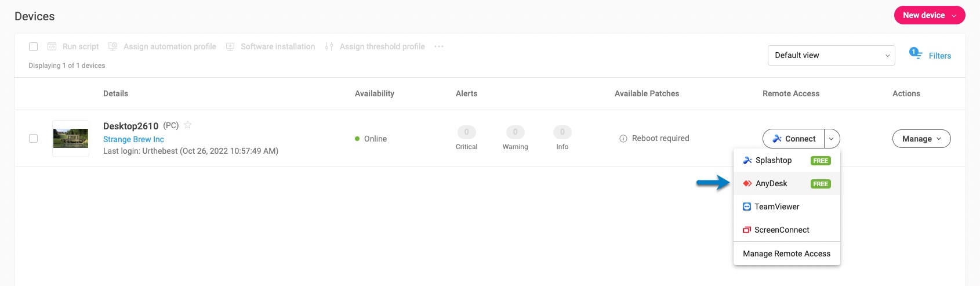Screen dimensions: 980x286
Task: Click the Assign threshold profile icon
Action: click(x=329, y=46)
